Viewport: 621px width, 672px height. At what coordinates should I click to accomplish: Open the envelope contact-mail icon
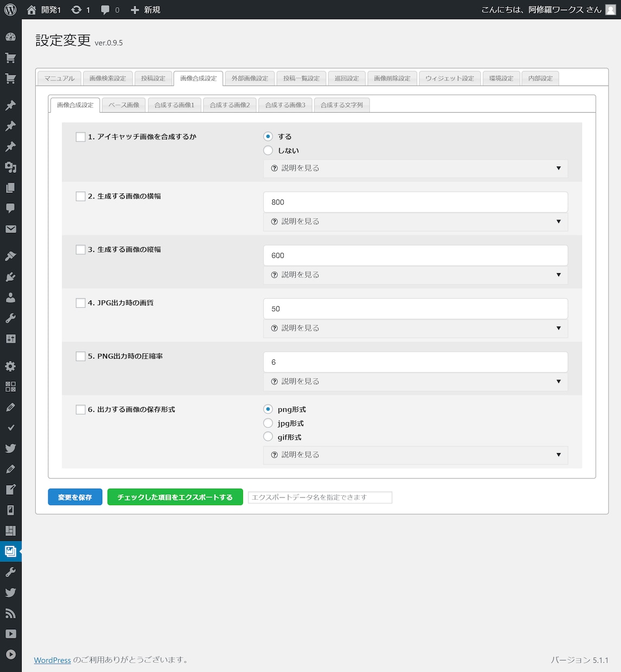point(10,229)
